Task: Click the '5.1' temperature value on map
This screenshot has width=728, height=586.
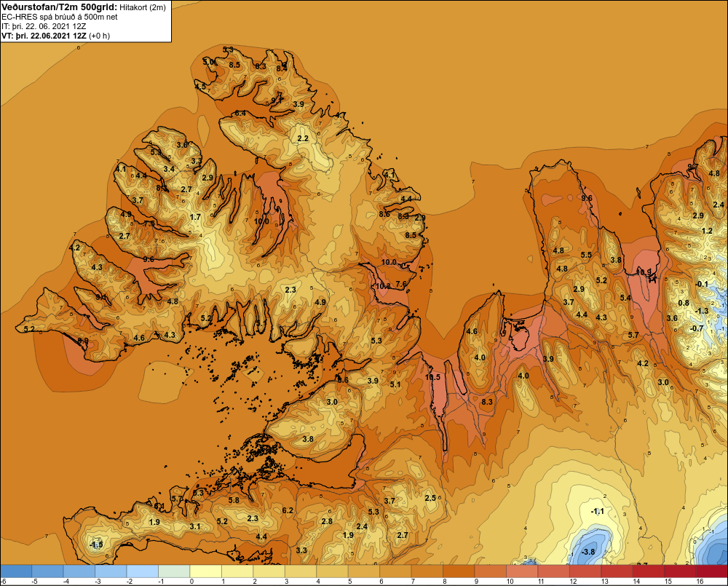Action: [x=395, y=384]
